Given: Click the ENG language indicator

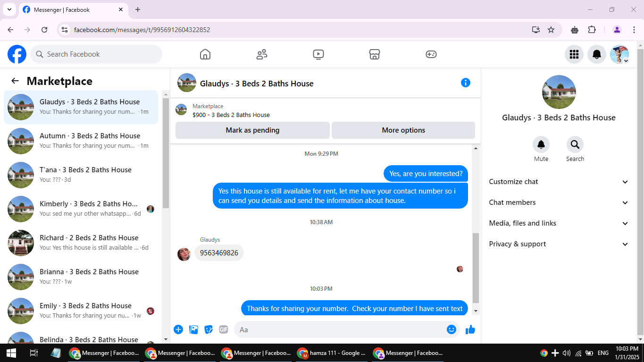Looking at the screenshot, I should [603, 353].
